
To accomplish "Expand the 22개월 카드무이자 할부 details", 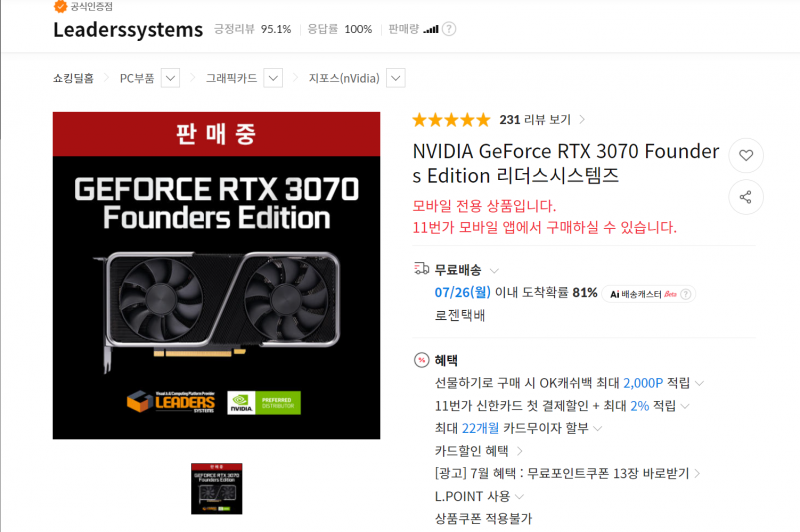I will (597, 428).
